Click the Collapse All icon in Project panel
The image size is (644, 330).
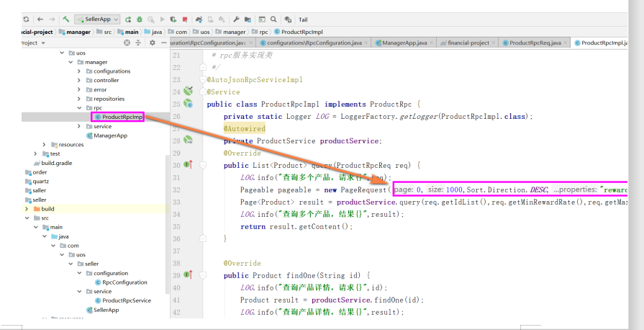click(x=138, y=43)
